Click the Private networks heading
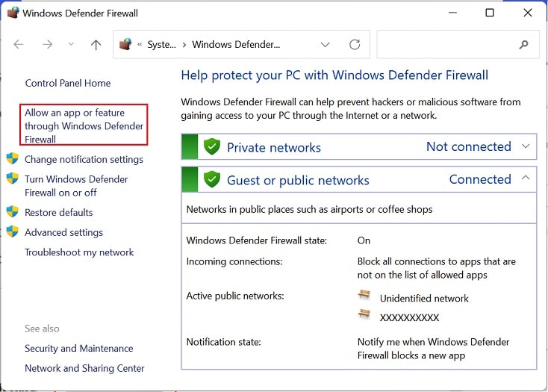This screenshot has height=392, width=548. click(274, 147)
